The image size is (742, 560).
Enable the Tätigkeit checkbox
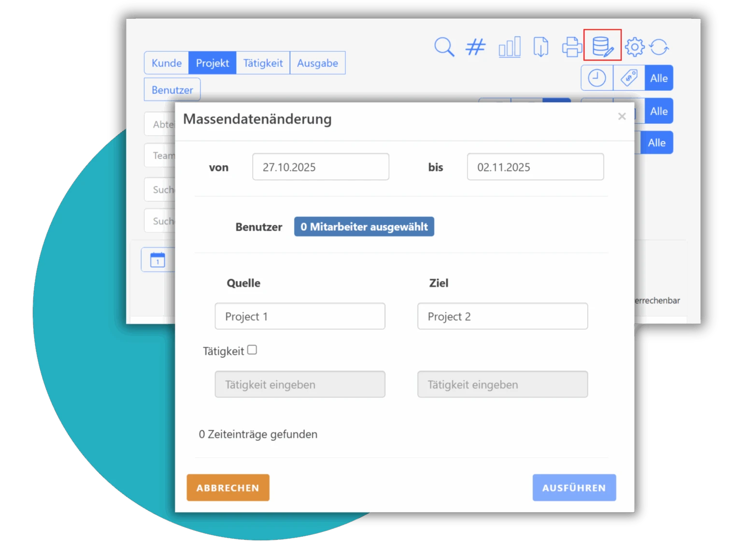tap(252, 350)
